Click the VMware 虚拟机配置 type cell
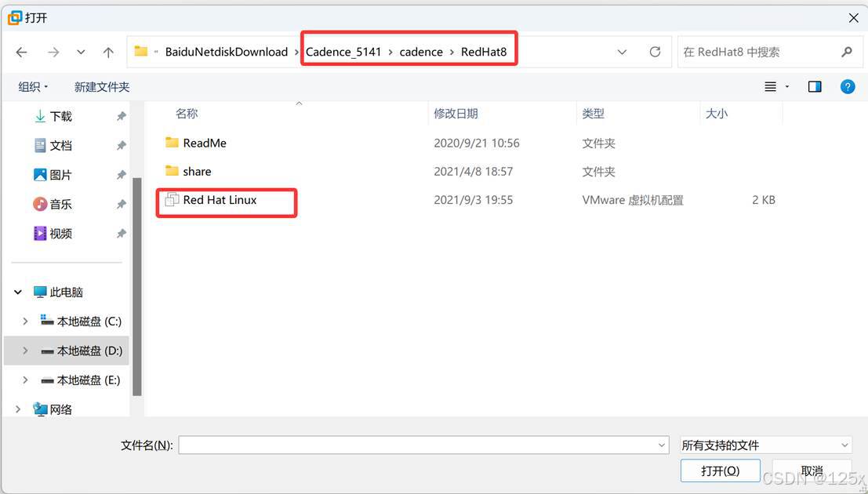This screenshot has width=868, height=494. coord(633,200)
